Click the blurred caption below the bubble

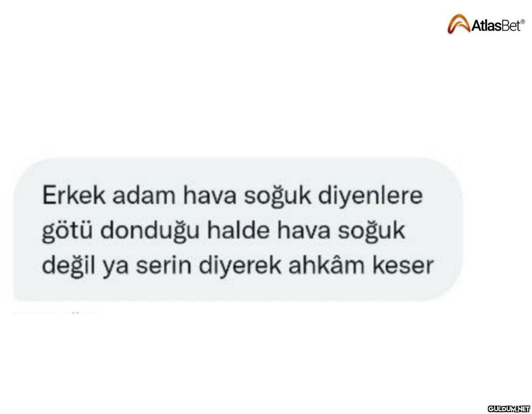57,312
